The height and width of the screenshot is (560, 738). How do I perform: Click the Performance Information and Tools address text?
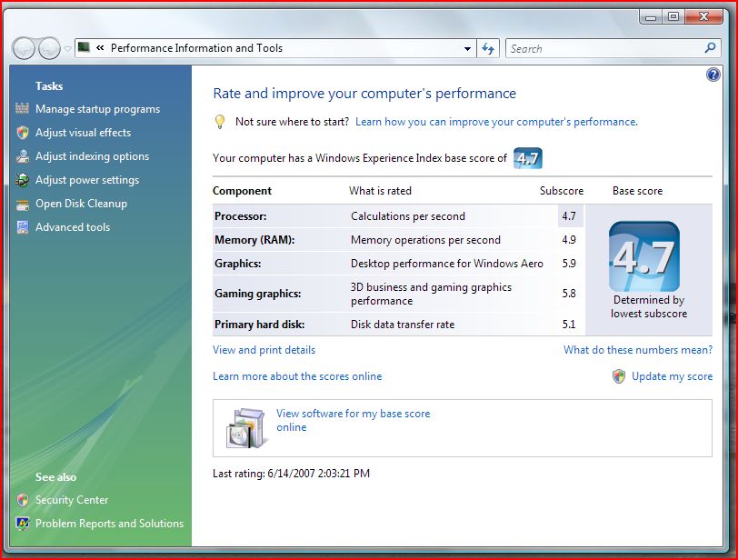(x=196, y=48)
